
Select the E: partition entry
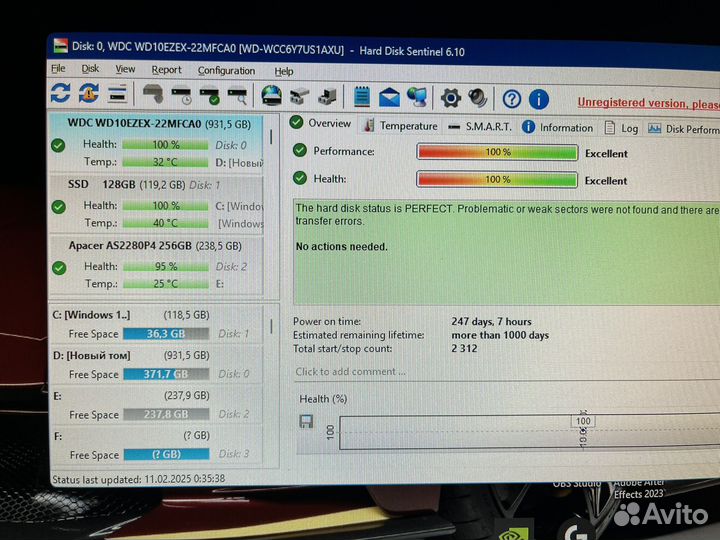(156, 405)
